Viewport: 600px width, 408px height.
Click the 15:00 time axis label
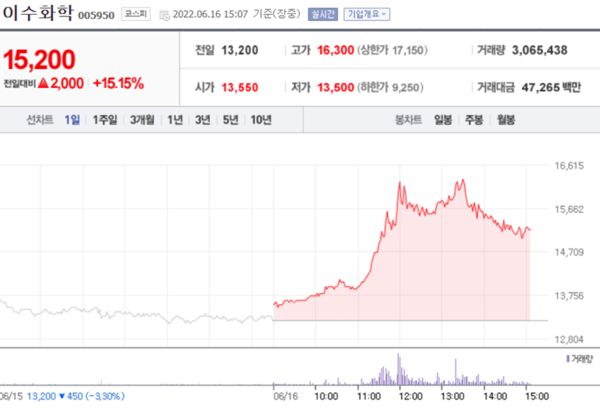click(537, 396)
